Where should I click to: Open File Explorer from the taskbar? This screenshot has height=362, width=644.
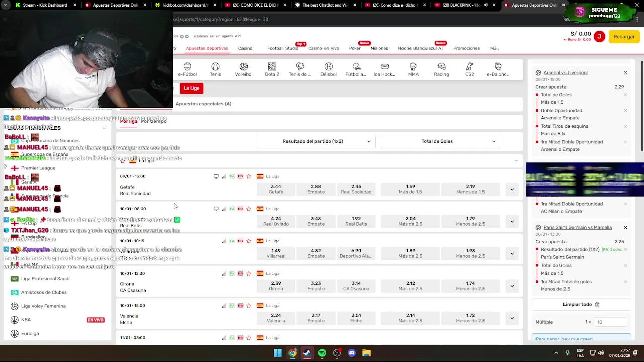(x=366, y=353)
